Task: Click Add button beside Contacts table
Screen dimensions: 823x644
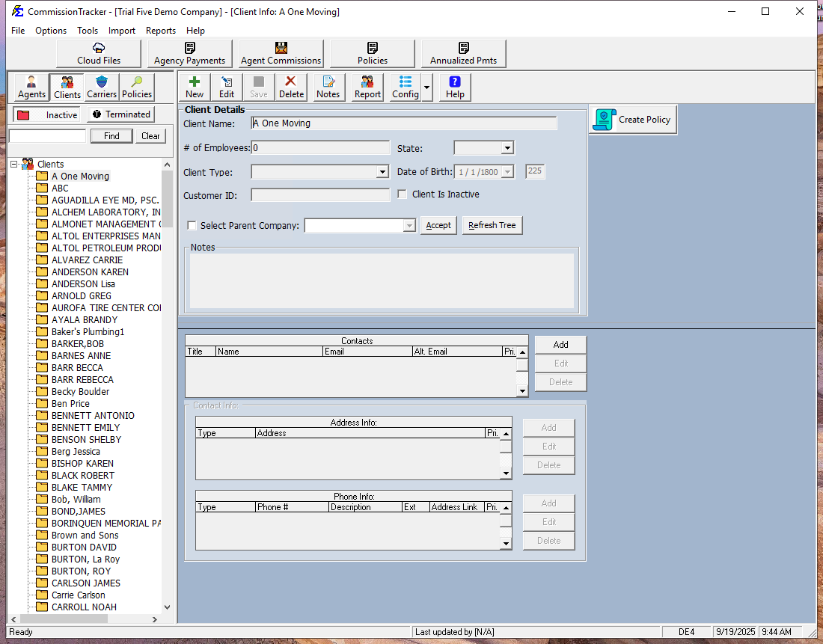Action: coord(560,345)
